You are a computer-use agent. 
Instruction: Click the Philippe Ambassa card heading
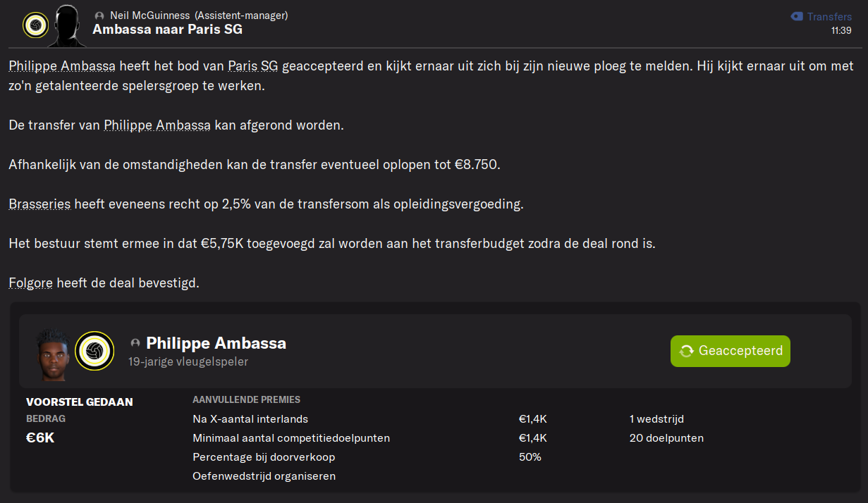tap(216, 343)
